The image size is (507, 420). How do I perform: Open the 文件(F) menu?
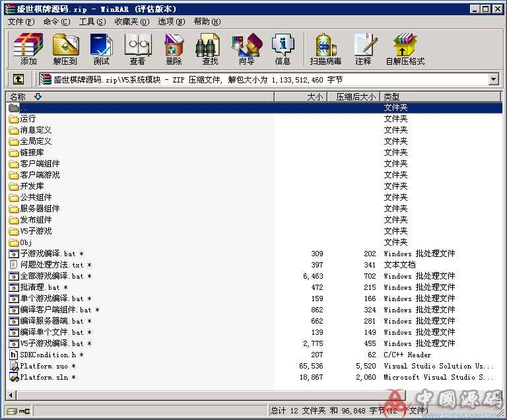pos(21,22)
